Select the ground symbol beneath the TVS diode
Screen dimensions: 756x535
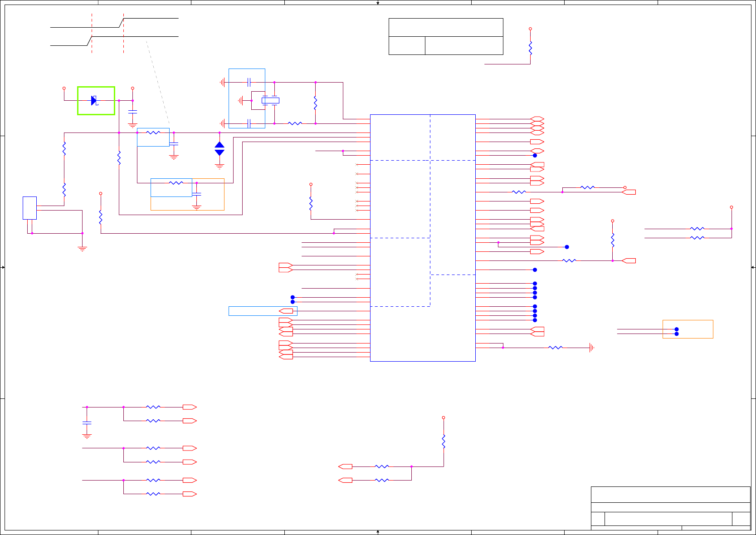pos(219,167)
